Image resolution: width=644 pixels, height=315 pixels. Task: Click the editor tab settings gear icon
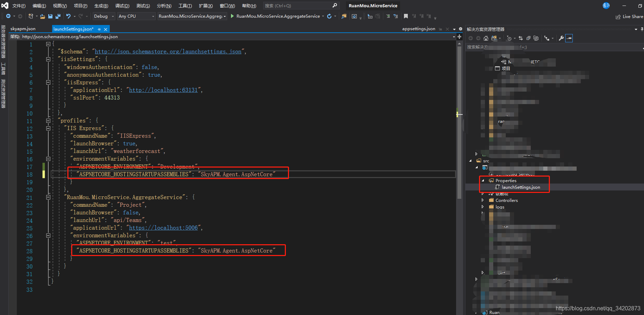pyautogui.click(x=461, y=29)
